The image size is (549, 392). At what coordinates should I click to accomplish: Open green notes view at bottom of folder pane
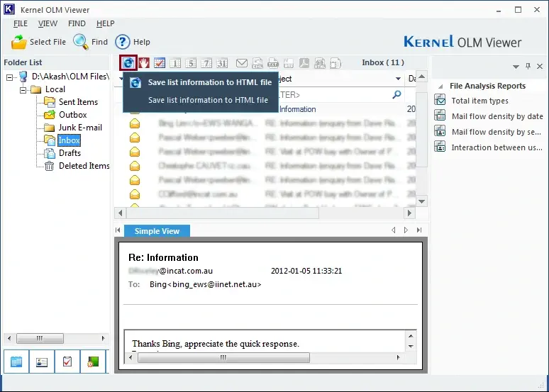click(x=93, y=362)
